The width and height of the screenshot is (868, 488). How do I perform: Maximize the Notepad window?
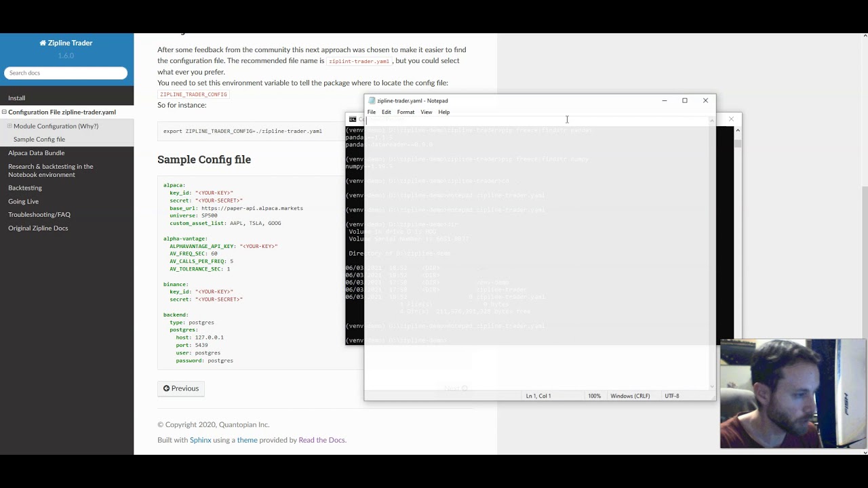pyautogui.click(x=685, y=100)
